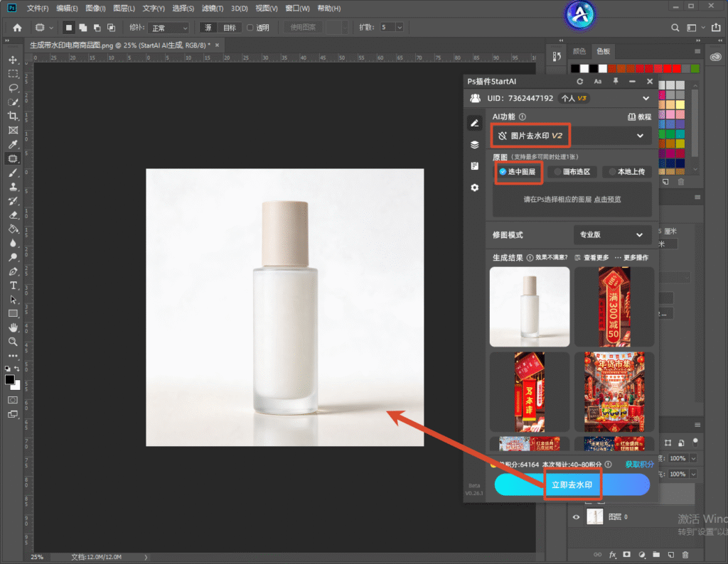Viewport: 728px width, 564px height.
Task: Click the 立即去水印 button
Action: [572, 484]
